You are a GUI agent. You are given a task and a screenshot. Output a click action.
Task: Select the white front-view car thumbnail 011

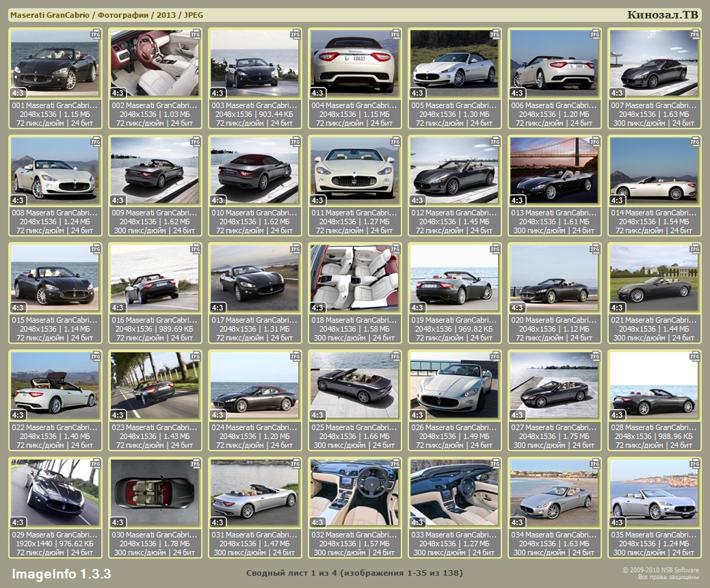pos(354,170)
